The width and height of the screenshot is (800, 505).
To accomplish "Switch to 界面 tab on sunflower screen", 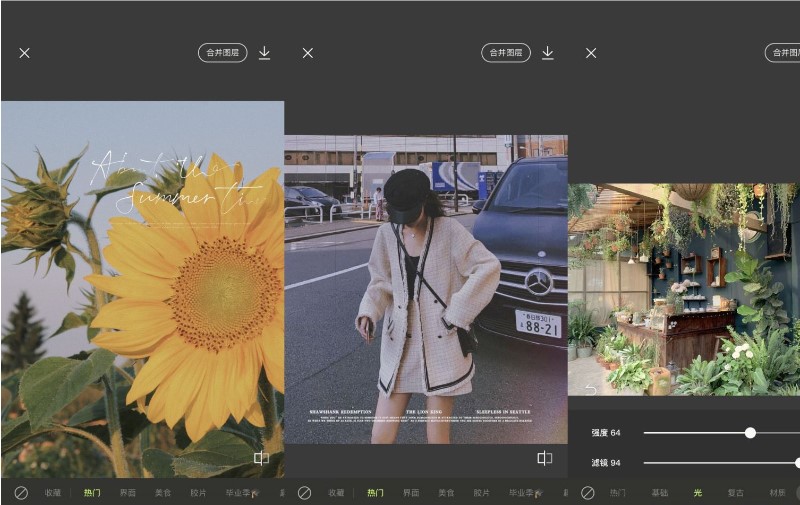I will [128, 493].
